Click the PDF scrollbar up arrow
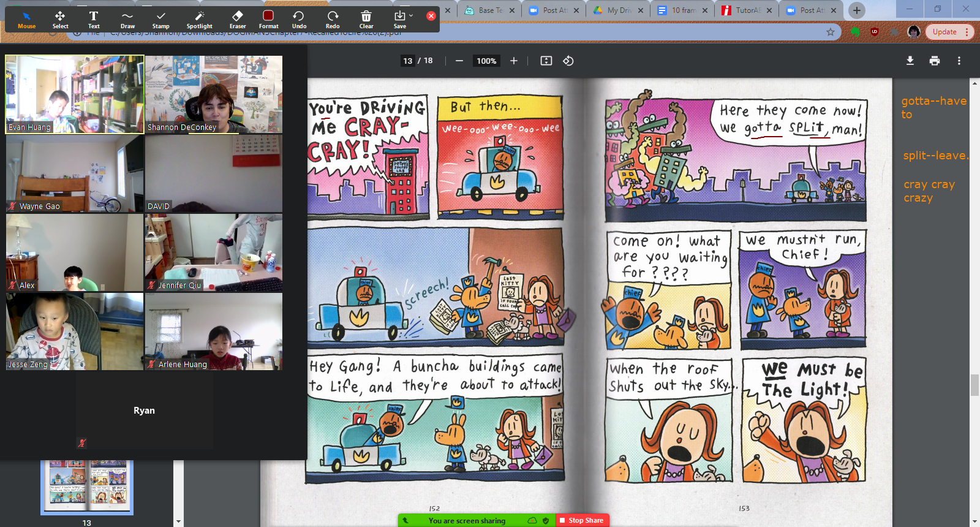Screen dimensions: 980x527 click(974, 83)
